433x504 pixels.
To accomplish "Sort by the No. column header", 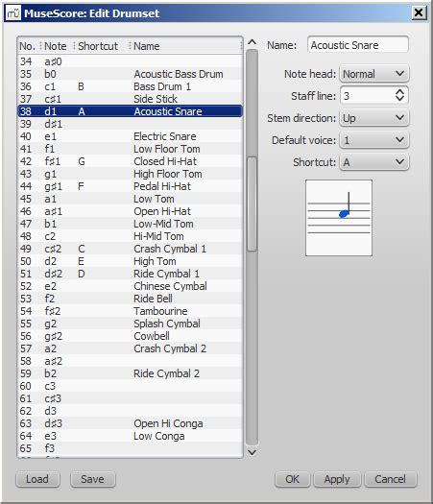I will (x=28, y=46).
